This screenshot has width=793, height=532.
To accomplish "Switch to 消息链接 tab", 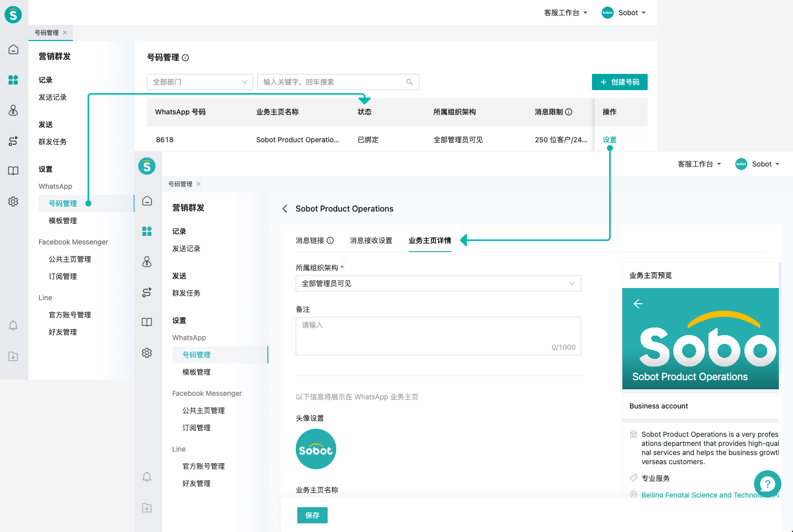I will [310, 240].
